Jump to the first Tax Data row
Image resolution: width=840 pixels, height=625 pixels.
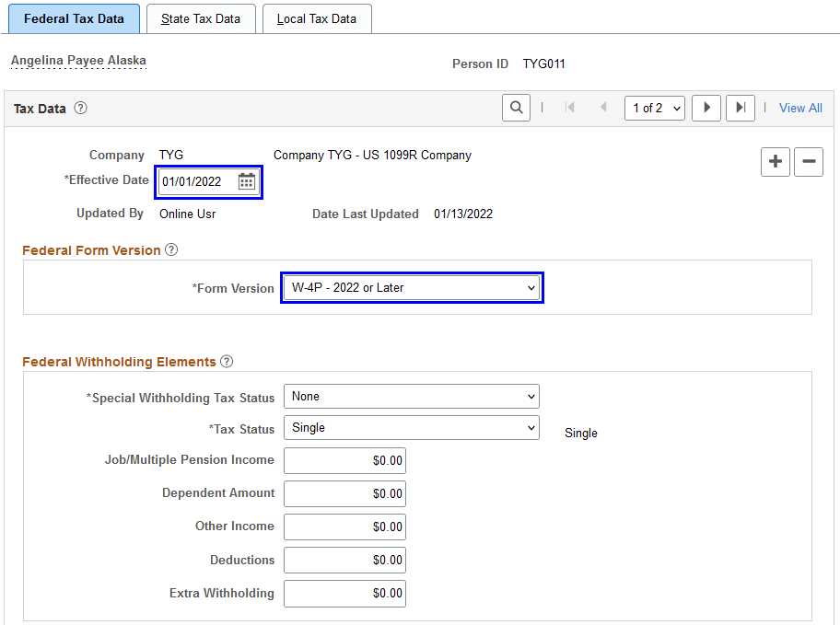point(569,108)
